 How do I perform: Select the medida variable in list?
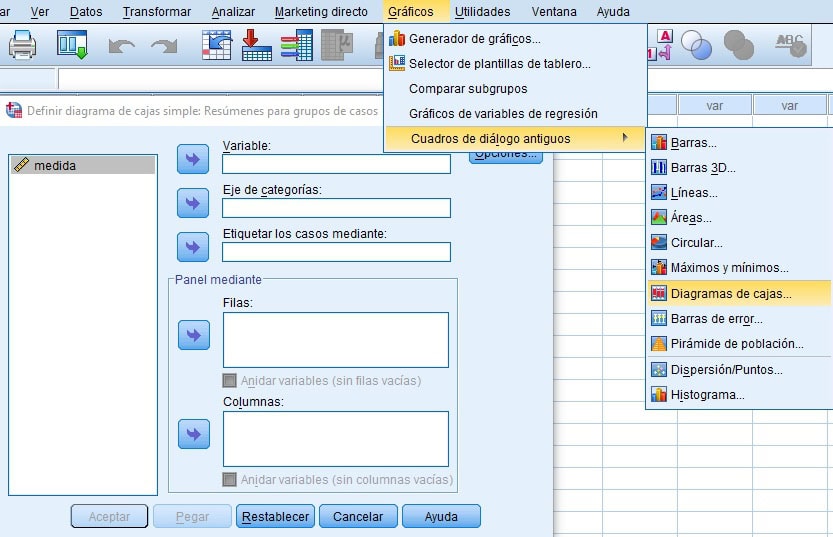pyautogui.click(x=83, y=166)
